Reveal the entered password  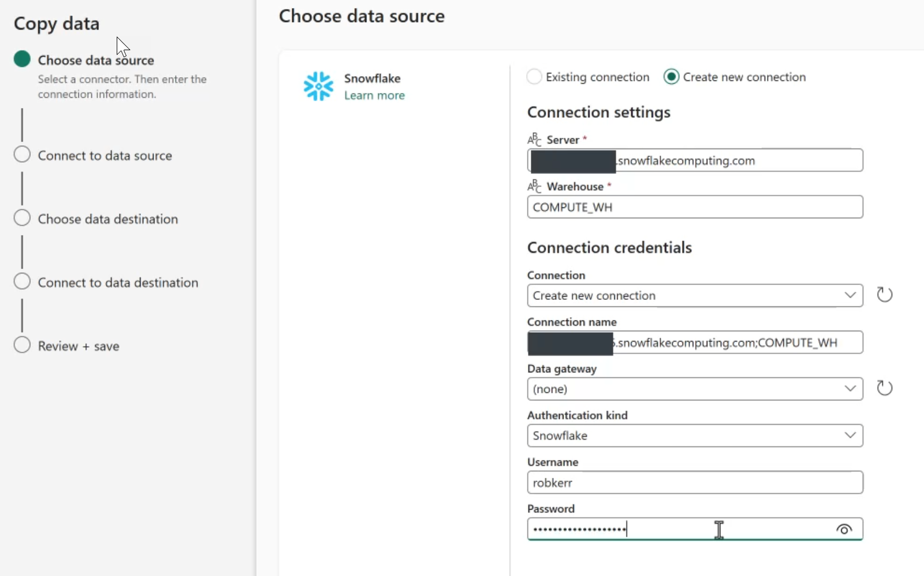[844, 529]
